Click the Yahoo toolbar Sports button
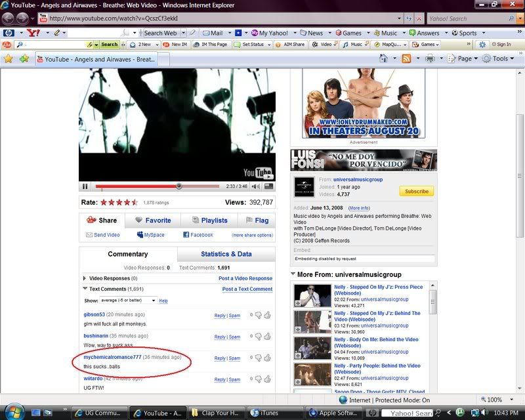 464,33
